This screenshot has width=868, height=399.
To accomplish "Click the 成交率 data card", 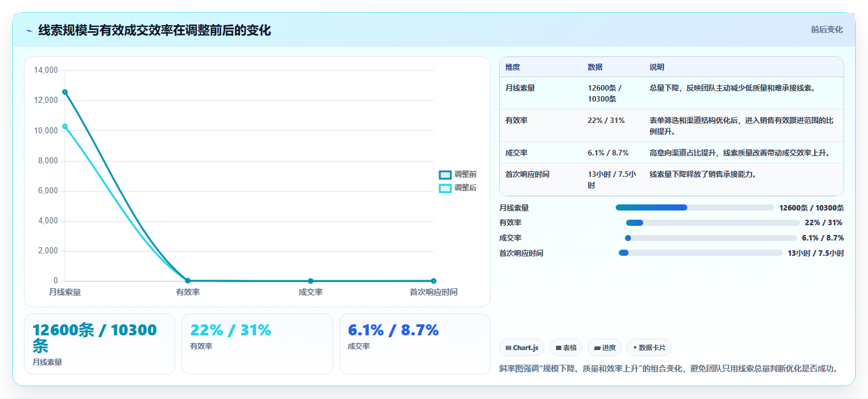I will tap(415, 344).
